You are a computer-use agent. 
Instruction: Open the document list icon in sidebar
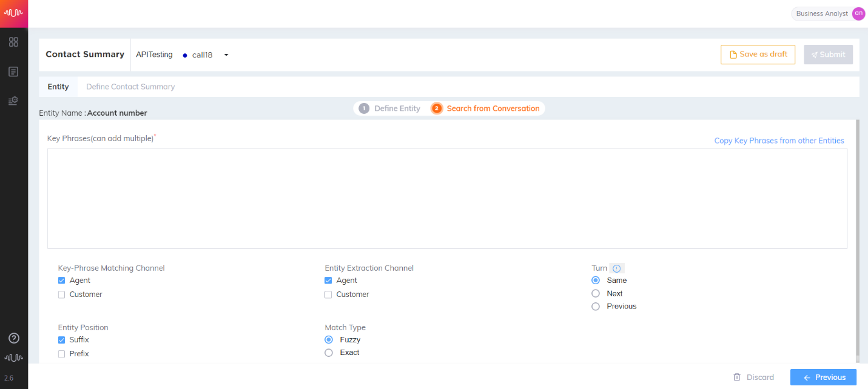[x=13, y=71]
